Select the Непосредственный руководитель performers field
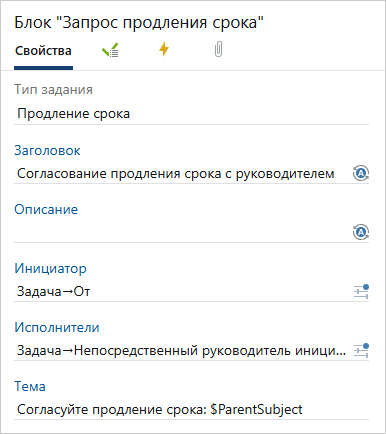386x434 pixels. click(182, 351)
